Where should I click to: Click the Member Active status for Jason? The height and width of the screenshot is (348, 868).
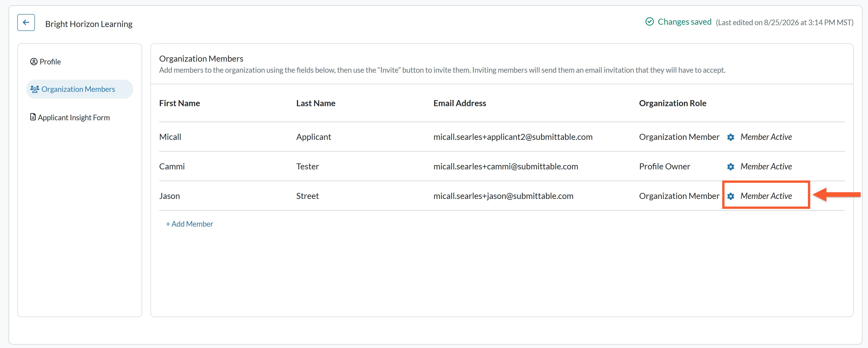pos(766,196)
